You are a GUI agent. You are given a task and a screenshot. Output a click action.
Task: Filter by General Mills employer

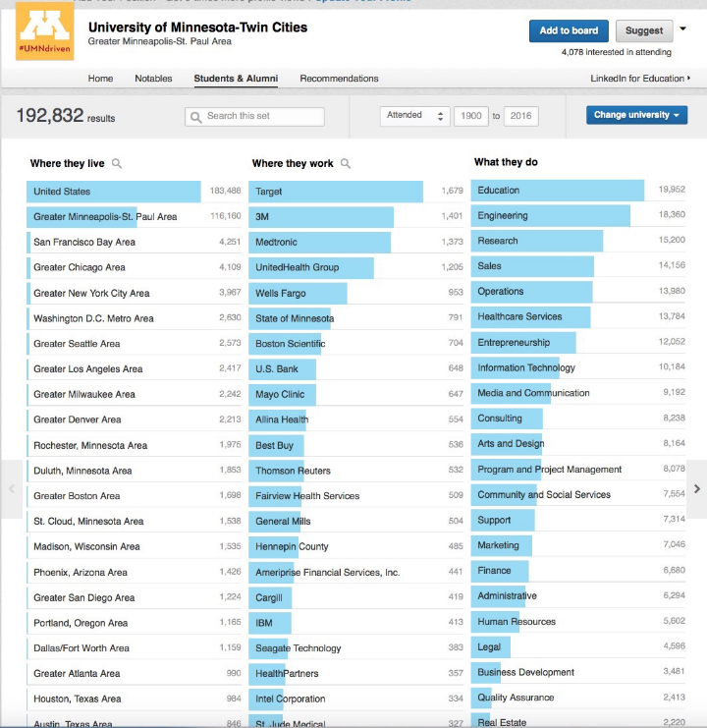coord(356,522)
